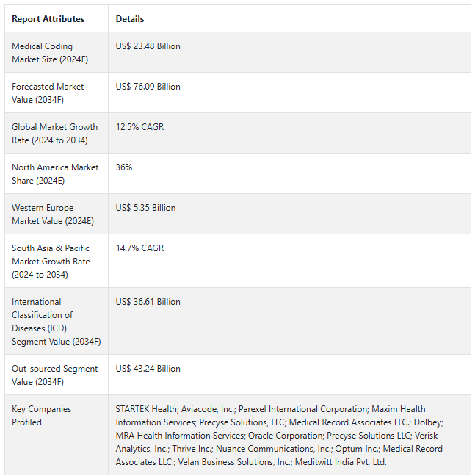Select the "Out-sourced Segment Value (2034F)" label

tap(54, 375)
